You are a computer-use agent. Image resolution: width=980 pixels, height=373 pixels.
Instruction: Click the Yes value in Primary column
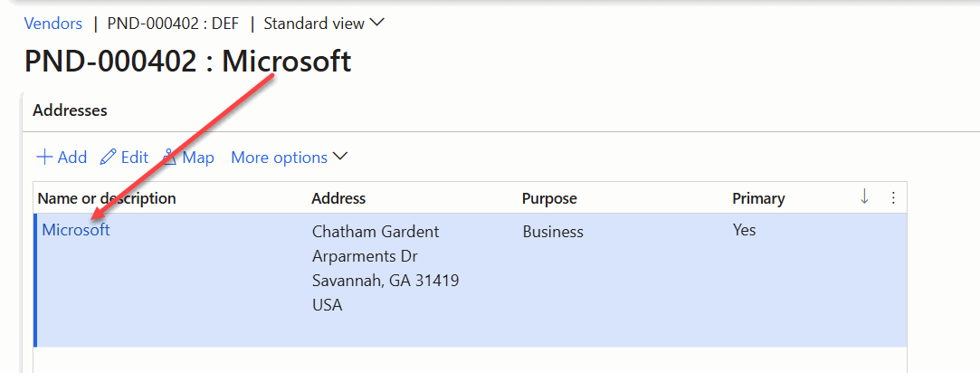[x=744, y=230]
